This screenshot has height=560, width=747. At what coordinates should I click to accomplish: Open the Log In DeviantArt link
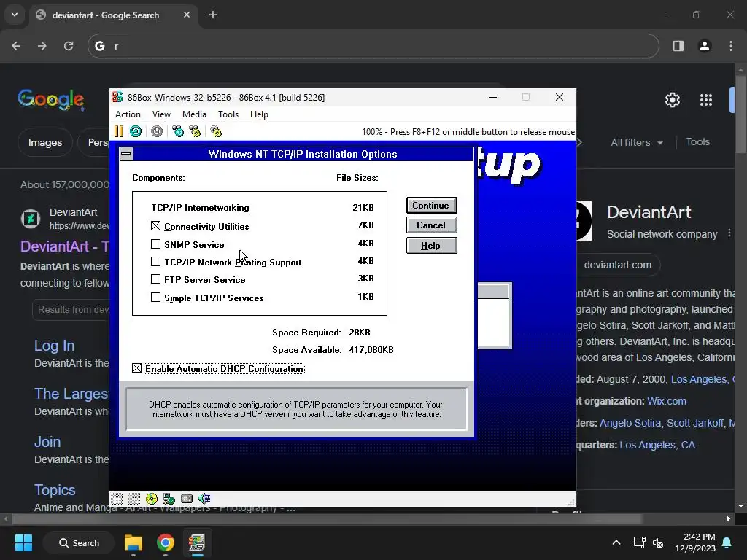click(54, 345)
